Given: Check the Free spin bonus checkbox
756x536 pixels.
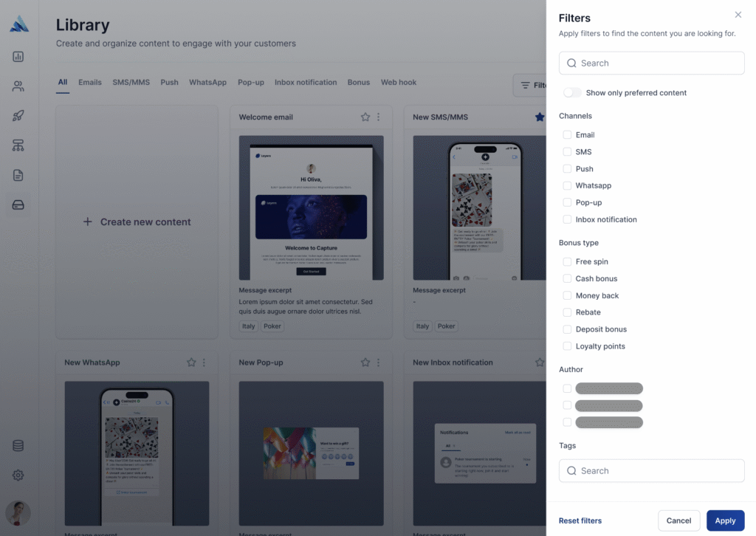Looking at the screenshot, I should (567, 261).
